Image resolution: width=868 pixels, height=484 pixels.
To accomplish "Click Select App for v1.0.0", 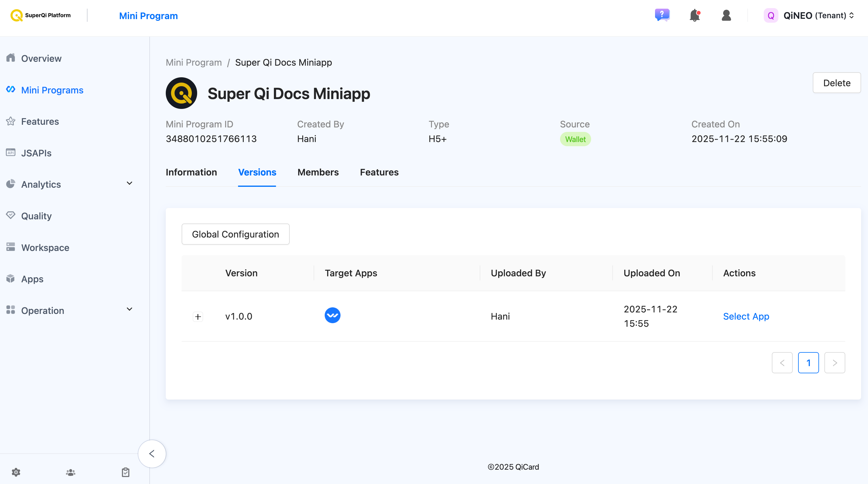I will [x=746, y=316].
